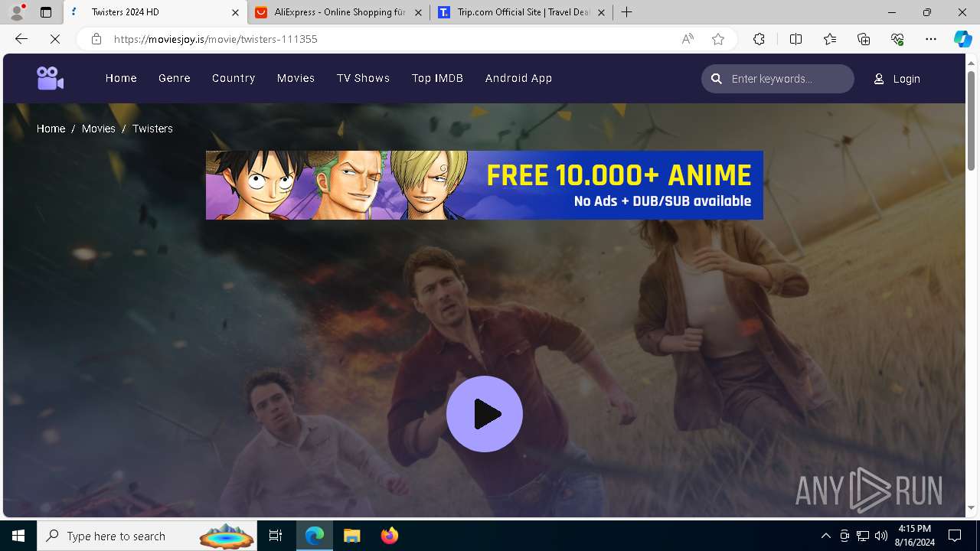This screenshot has height=551, width=980.
Task: Click the taskbar search box
Action: [x=148, y=536]
